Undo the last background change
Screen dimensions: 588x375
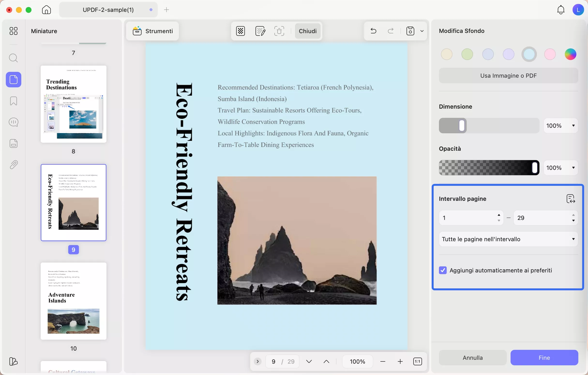[x=373, y=31]
